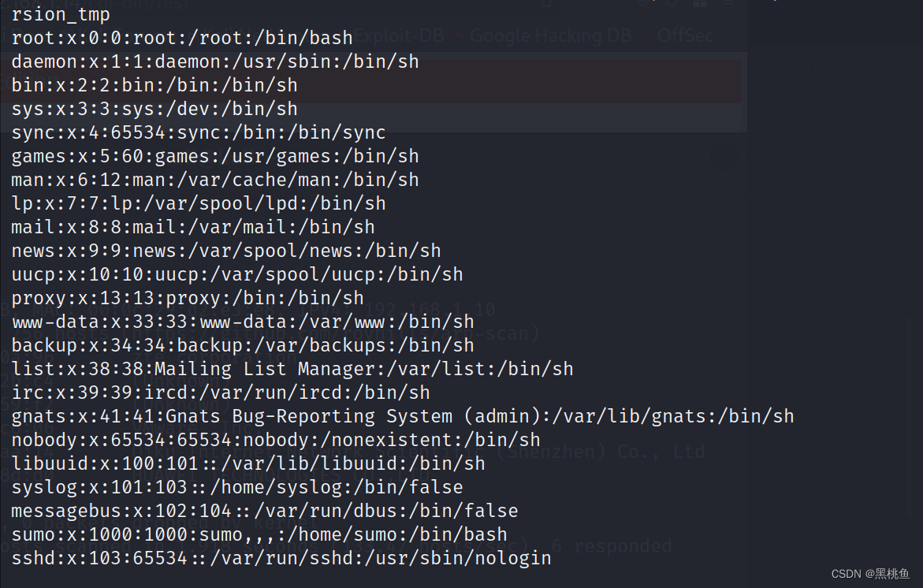Click the games account entry
This screenshot has width=923, height=588.
coord(215,156)
